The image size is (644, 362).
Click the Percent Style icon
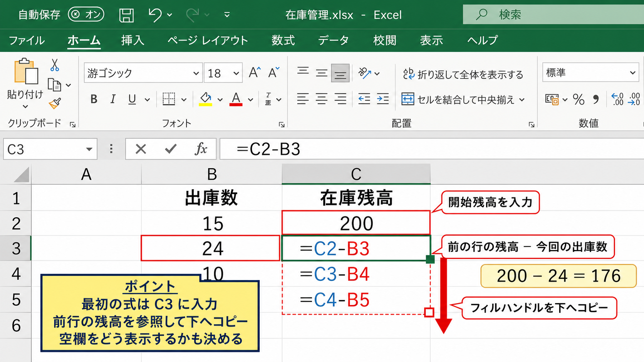[x=579, y=99]
